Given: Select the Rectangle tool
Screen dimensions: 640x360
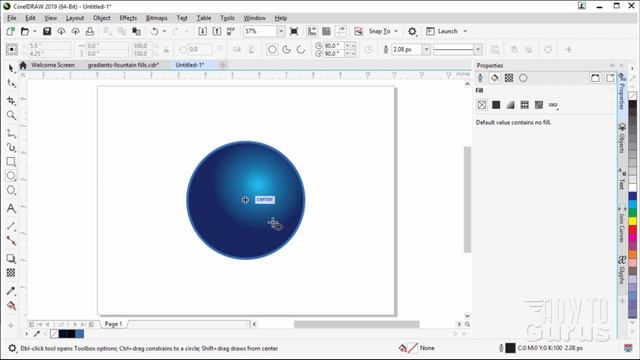Looking at the screenshot, I should 11,162.
